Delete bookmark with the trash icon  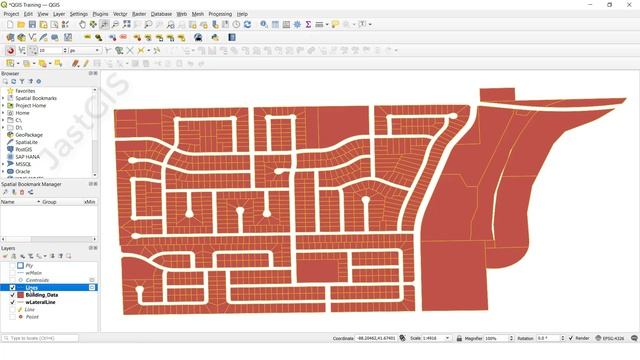[22, 192]
